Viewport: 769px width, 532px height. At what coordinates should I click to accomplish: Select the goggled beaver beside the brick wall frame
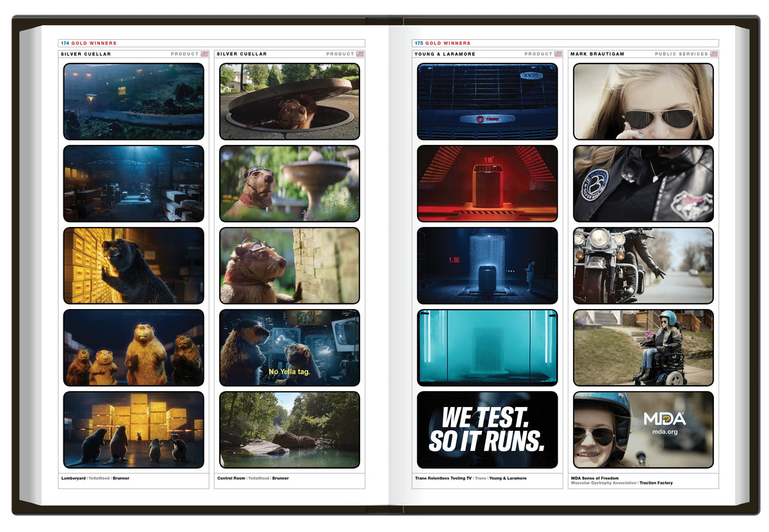(290, 265)
